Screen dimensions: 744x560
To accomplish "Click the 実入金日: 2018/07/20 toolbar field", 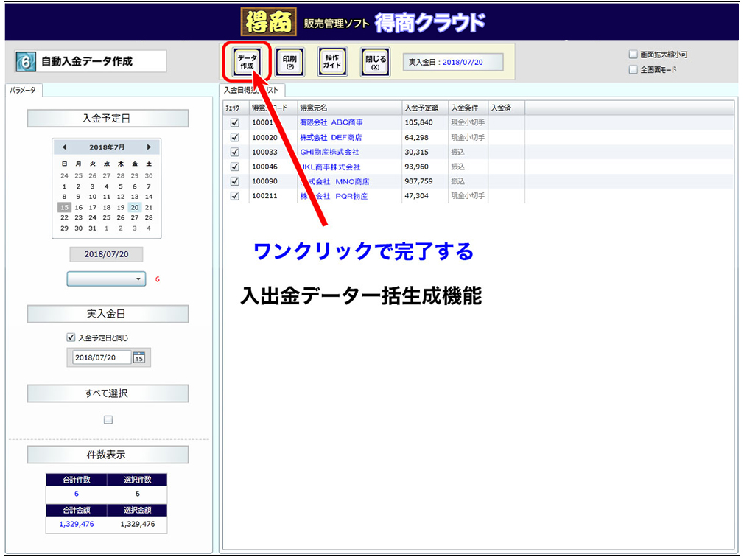I will point(453,62).
